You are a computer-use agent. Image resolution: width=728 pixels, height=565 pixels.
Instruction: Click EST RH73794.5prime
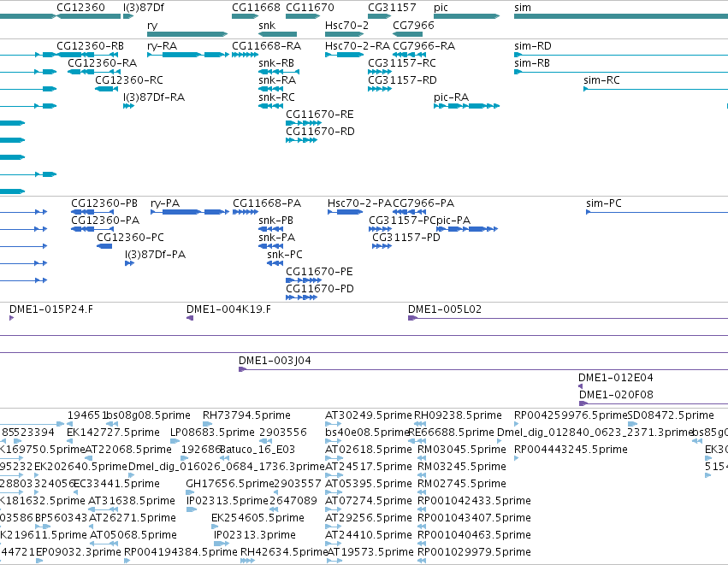tap(208, 423)
